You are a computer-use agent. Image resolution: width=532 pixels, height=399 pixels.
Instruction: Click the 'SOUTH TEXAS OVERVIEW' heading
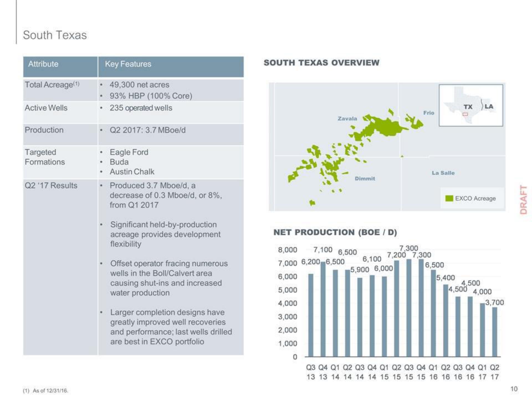321,63
